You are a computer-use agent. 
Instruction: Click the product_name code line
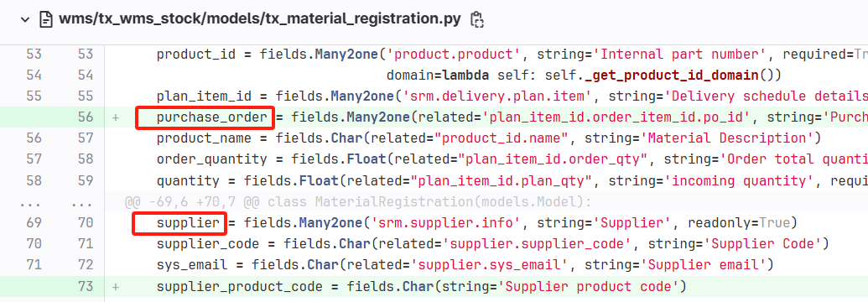(x=488, y=138)
